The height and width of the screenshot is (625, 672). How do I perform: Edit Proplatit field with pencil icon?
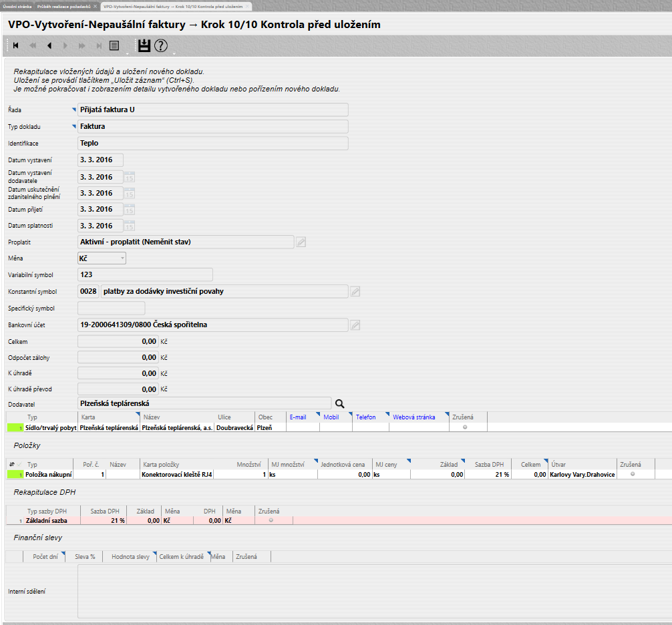point(301,242)
